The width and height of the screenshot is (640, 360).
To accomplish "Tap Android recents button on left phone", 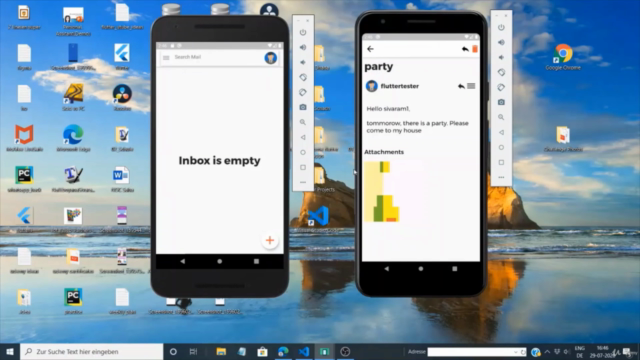I will click(256, 261).
